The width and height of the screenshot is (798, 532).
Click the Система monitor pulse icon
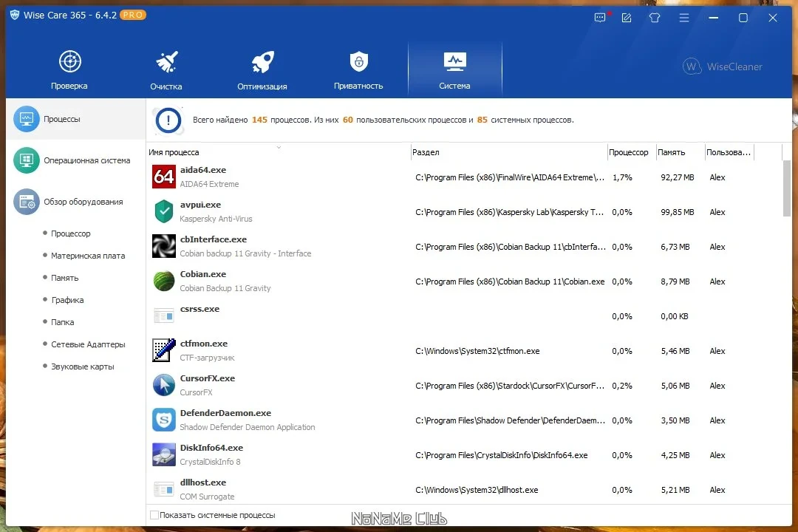454,61
